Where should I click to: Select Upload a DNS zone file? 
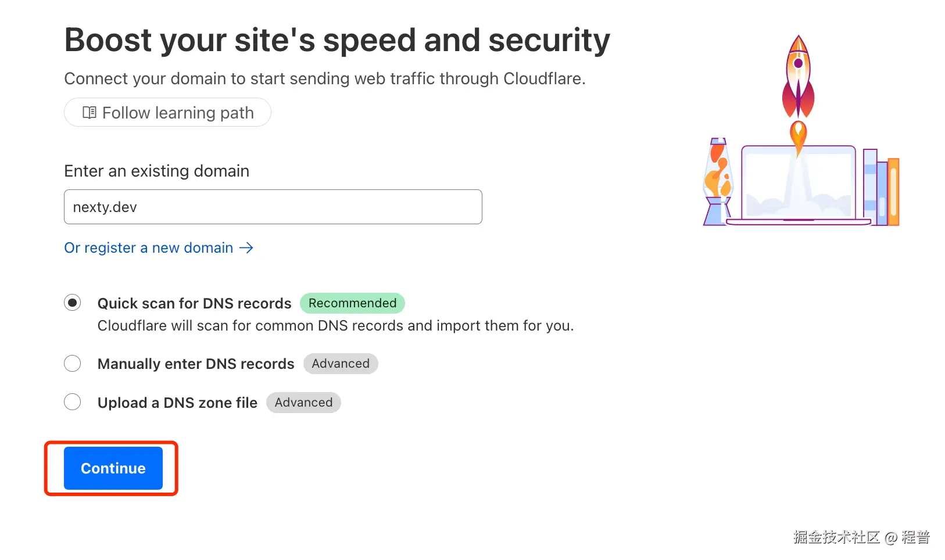pos(72,402)
